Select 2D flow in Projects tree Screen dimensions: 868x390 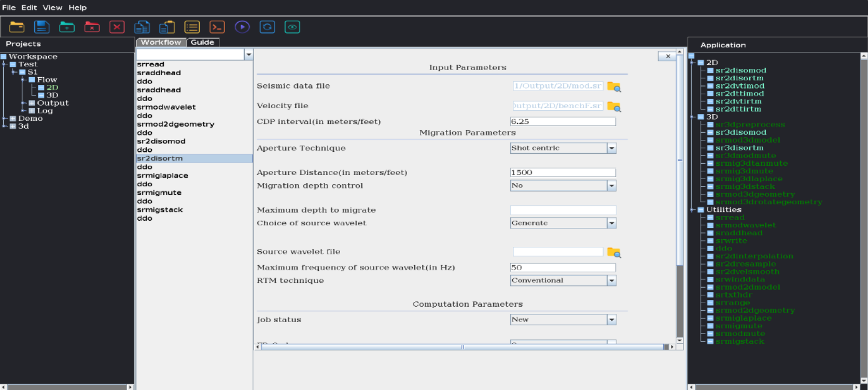point(52,88)
